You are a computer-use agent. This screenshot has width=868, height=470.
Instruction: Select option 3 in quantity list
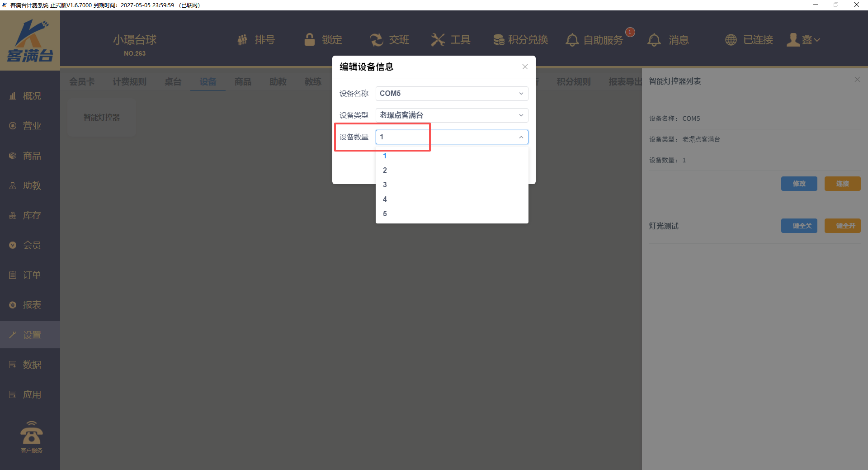[x=385, y=185]
